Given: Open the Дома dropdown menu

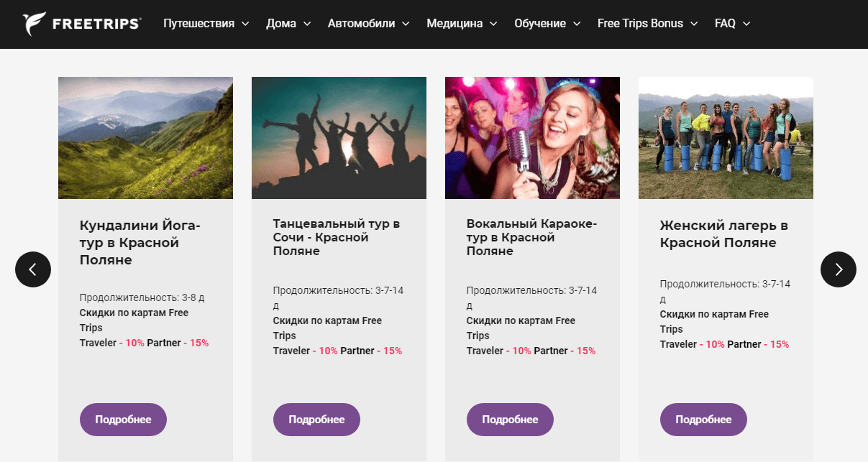Looking at the screenshot, I should (283, 24).
